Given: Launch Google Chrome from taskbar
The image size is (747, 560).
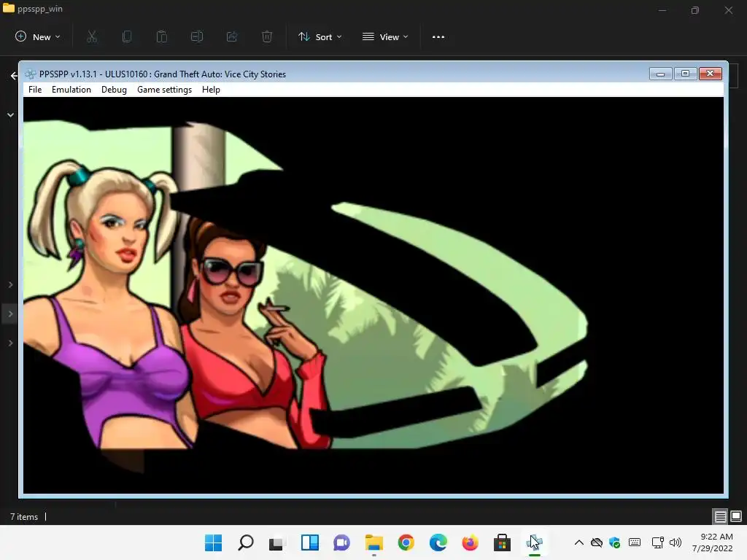Looking at the screenshot, I should 406,542.
